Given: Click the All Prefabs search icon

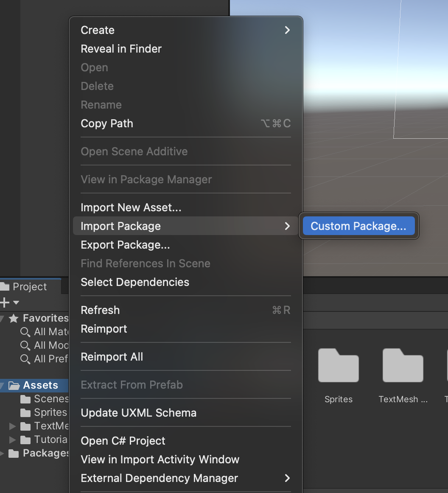Looking at the screenshot, I should pyautogui.click(x=25, y=359).
